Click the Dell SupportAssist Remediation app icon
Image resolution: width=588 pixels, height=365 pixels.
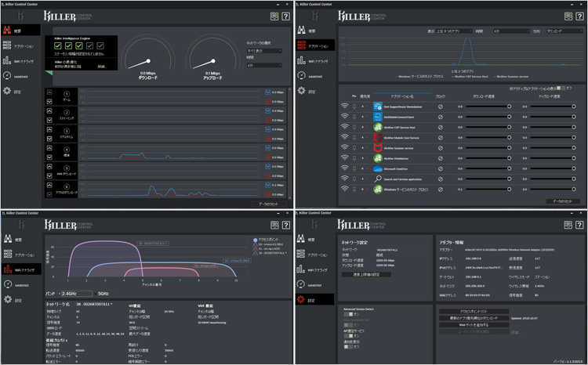pyautogui.click(x=377, y=107)
